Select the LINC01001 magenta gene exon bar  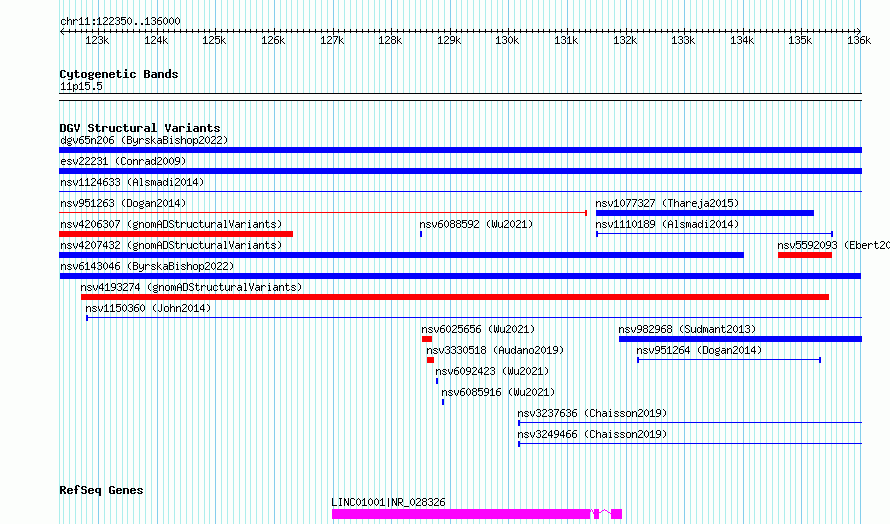(x=461, y=514)
